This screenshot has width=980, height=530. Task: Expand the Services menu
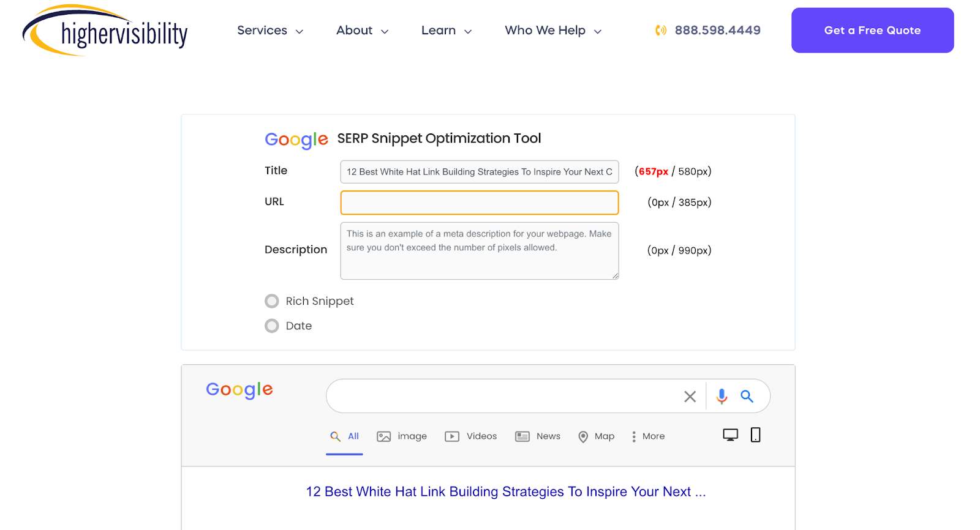[x=270, y=31]
